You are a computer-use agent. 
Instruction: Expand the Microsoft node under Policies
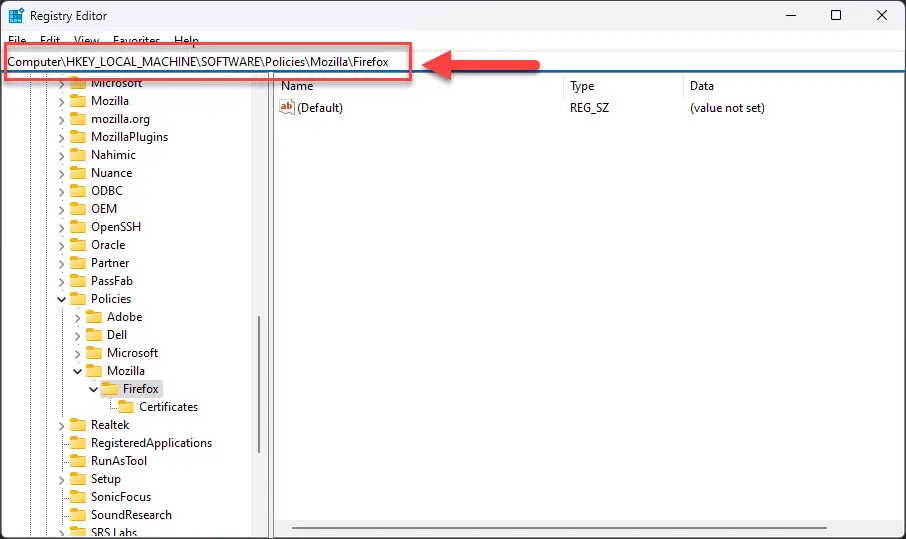click(77, 353)
